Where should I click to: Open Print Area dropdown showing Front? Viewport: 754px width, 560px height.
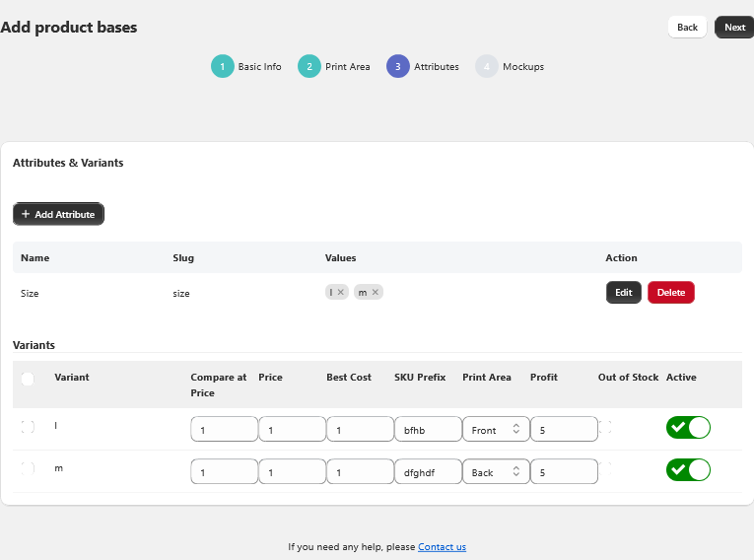coord(496,429)
